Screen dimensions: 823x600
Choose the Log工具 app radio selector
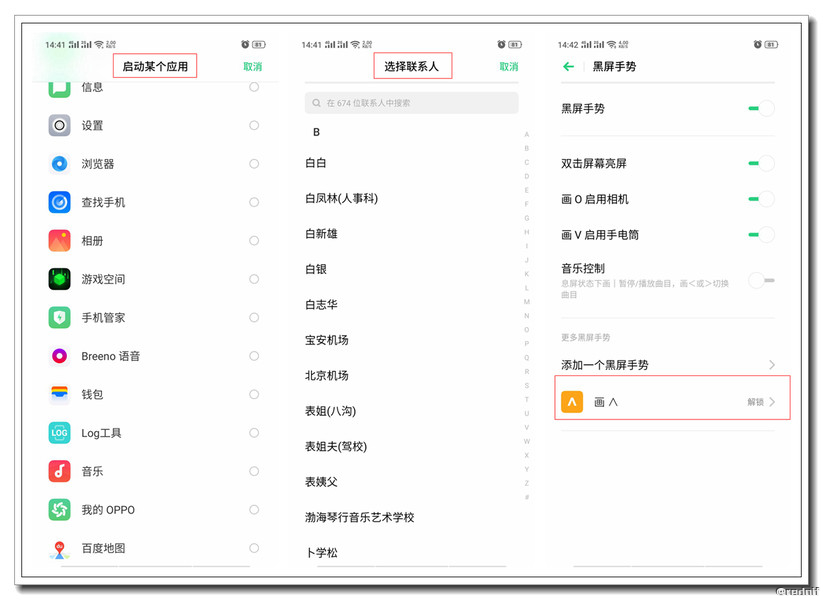[x=255, y=433]
